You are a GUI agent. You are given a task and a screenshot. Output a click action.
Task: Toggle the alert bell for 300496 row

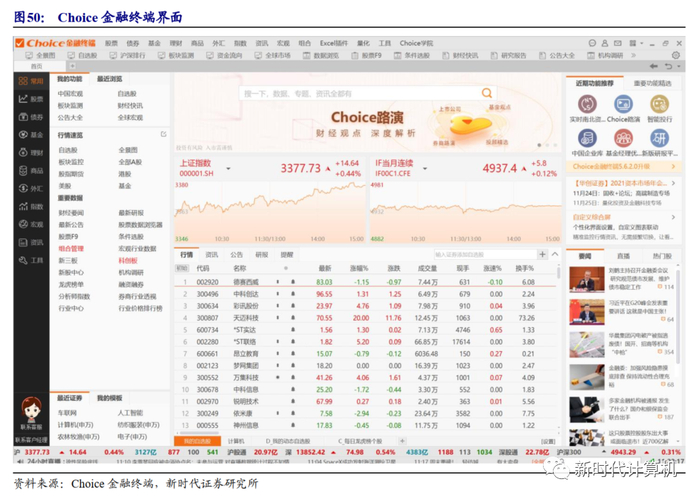[293, 294]
